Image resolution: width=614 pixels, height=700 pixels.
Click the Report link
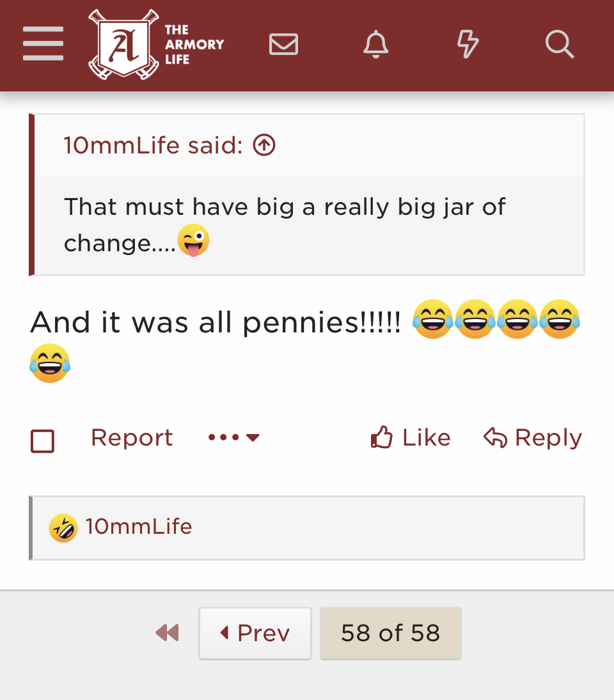tap(132, 437)
